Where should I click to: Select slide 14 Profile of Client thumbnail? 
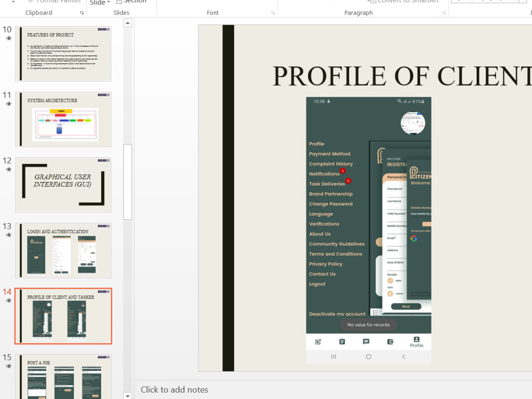point(63,316)
